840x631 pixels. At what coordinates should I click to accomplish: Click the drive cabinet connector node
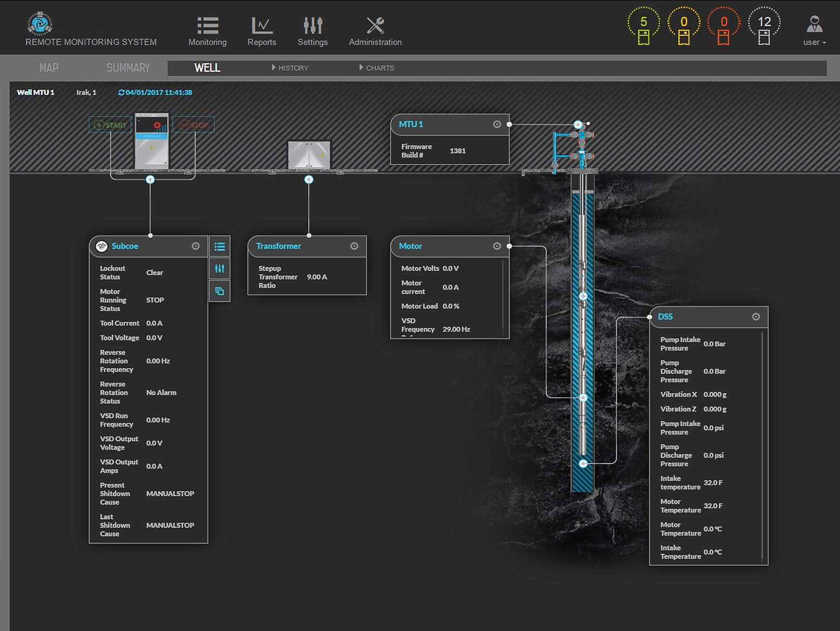coord(150,179)
